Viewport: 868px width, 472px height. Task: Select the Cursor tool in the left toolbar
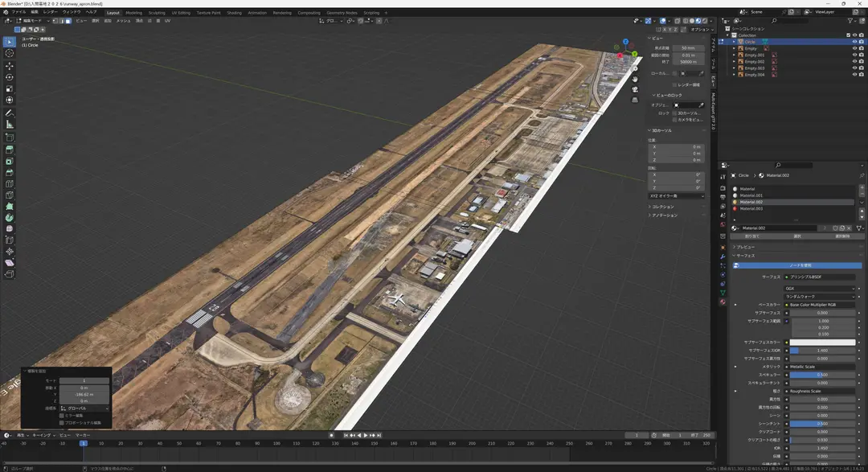10,53
